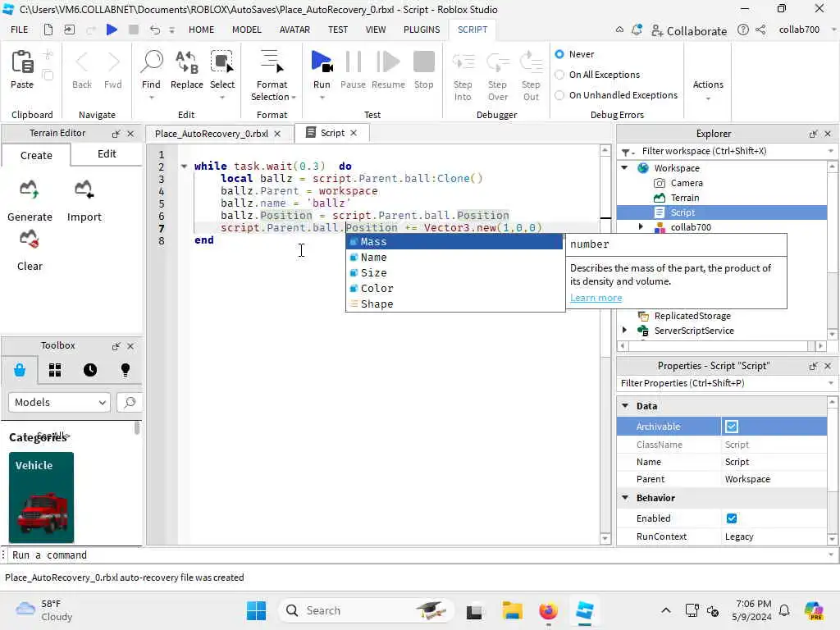The width and height of the screenshot is (840, 630).
Task: Open the HOME ribbon tab
Action: click(x=201, y=30)
